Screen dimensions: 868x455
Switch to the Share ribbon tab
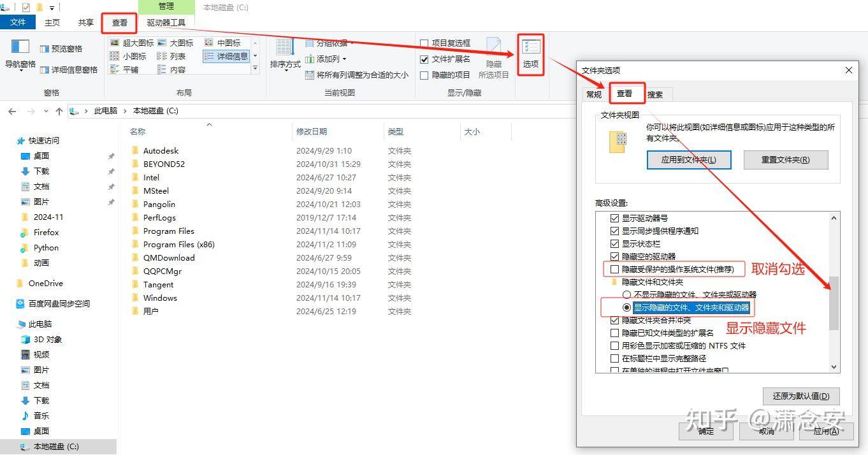tap(86, 22)
